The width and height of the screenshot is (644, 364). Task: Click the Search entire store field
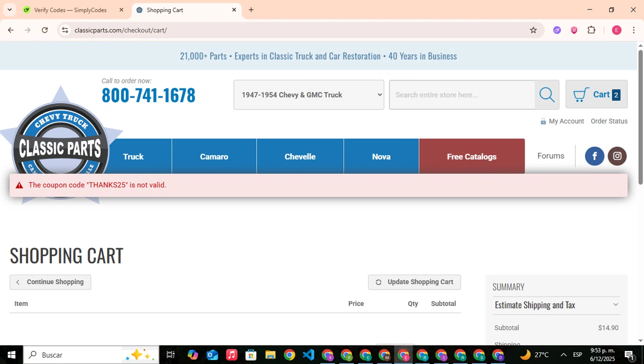click(462, 95)
